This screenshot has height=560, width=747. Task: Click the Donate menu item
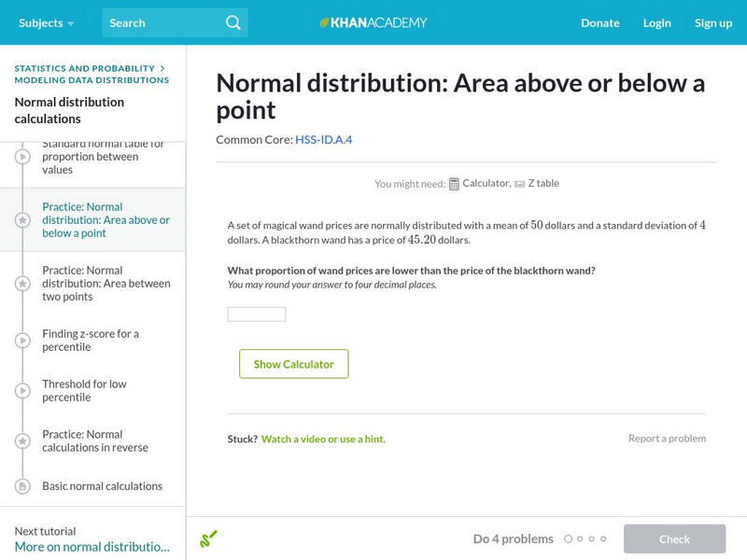[599, 22]
